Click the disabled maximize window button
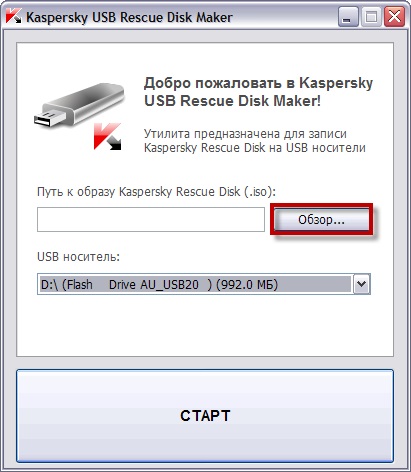411x472 pixels. (x=371, y=17)
